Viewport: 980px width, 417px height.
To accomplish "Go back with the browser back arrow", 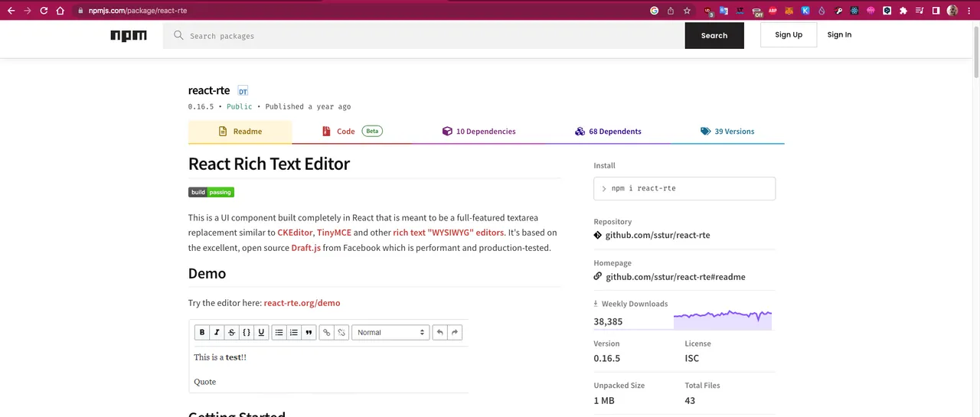I will 11,11.
